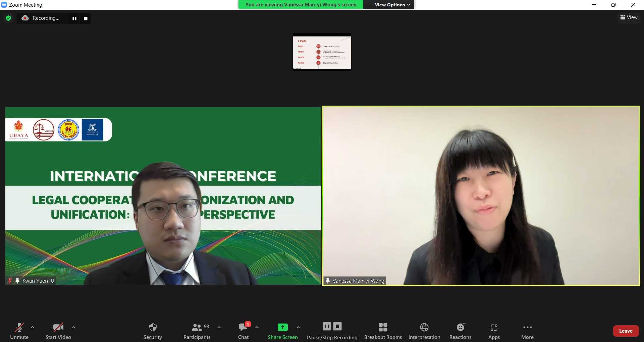Stop the recording in top-left indicator
644x342 pixels.
86,18
